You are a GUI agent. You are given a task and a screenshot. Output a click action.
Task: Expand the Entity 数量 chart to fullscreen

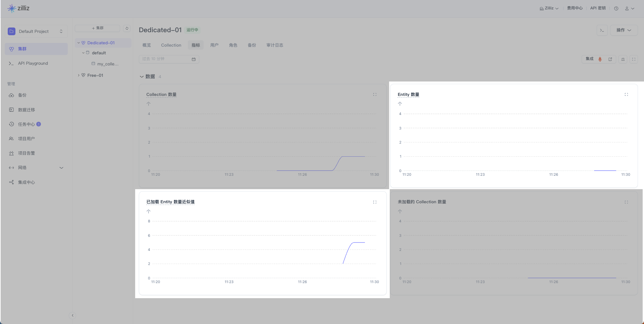tap(626, 95)
